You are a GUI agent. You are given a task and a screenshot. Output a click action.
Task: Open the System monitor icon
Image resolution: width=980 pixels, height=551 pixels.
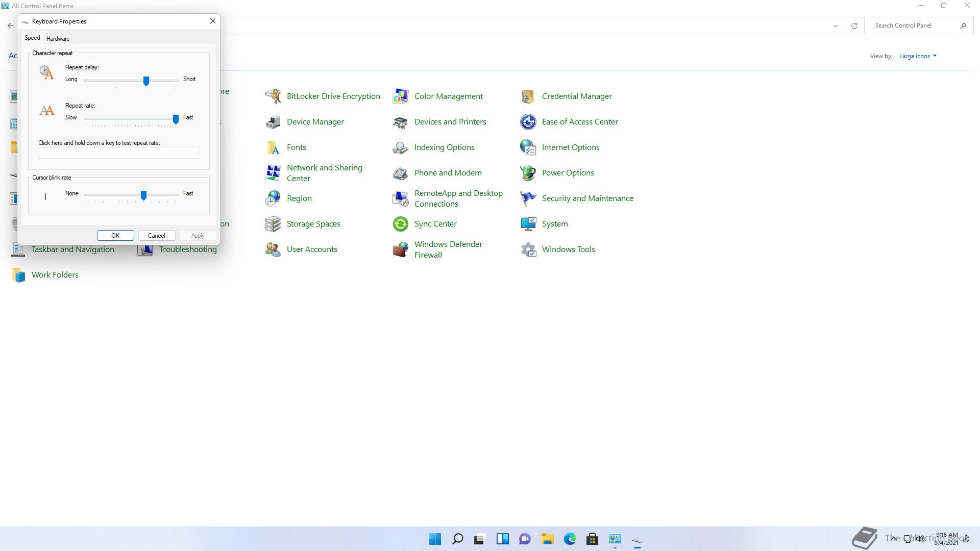click(528, 223)
